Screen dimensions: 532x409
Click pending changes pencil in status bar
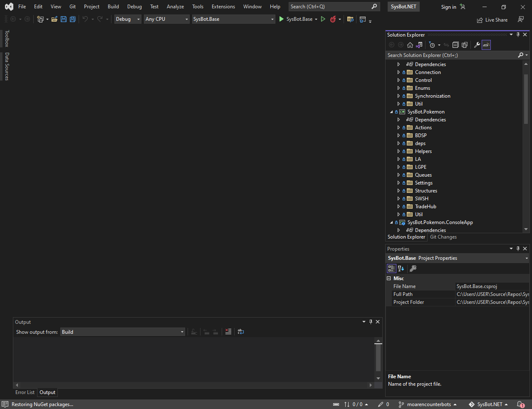tap(384, 404)
